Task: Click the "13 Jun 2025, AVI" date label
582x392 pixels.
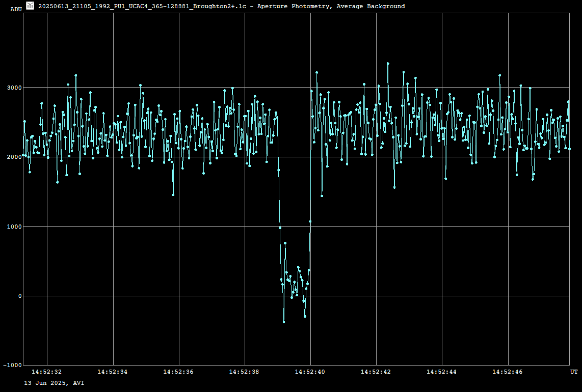Action: (55, 382)
